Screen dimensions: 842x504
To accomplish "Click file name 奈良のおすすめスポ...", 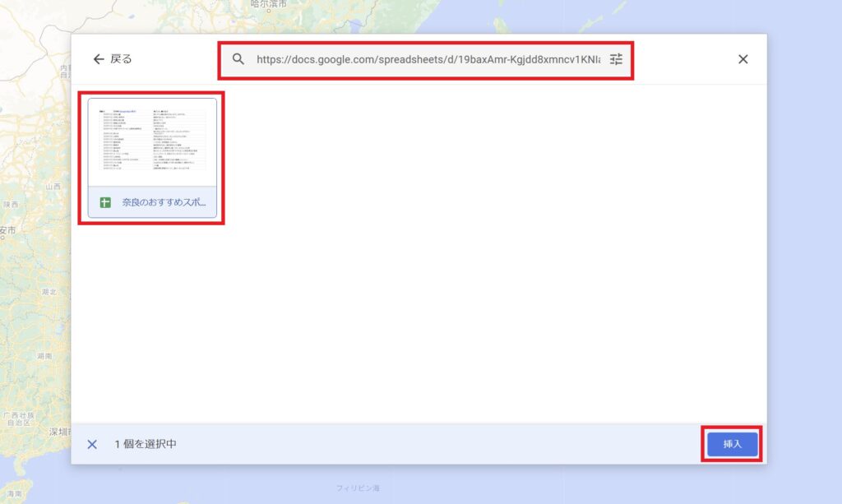I will pos(164,202).
